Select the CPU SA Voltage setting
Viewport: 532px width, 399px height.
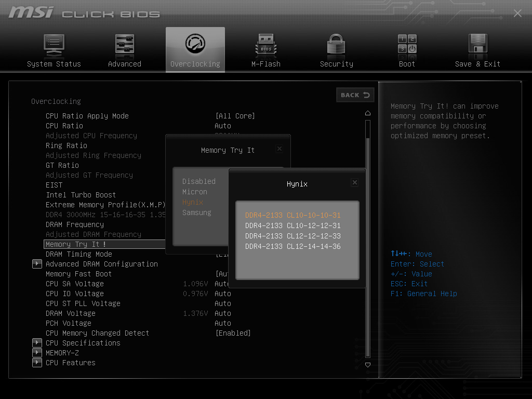click(x=75, y=284)
